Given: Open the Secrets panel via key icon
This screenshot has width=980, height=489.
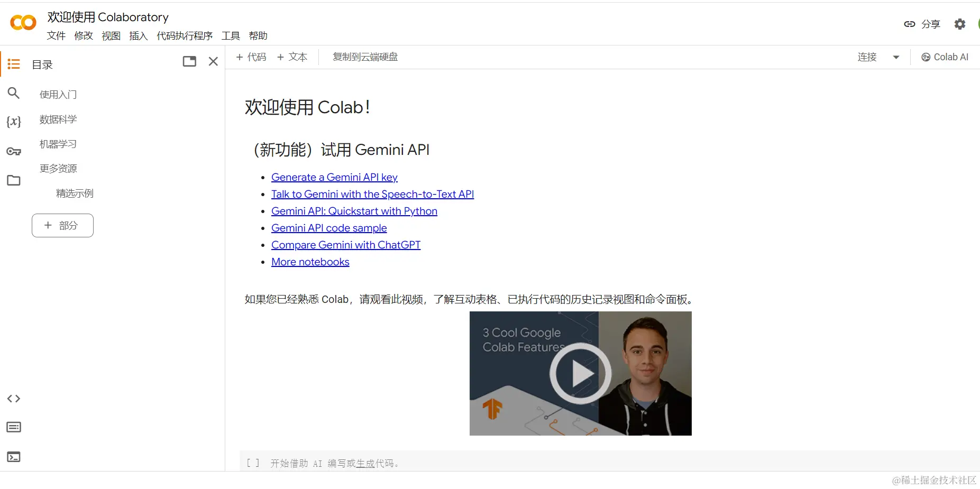Looking at the screenshot, I should (14, 151).
